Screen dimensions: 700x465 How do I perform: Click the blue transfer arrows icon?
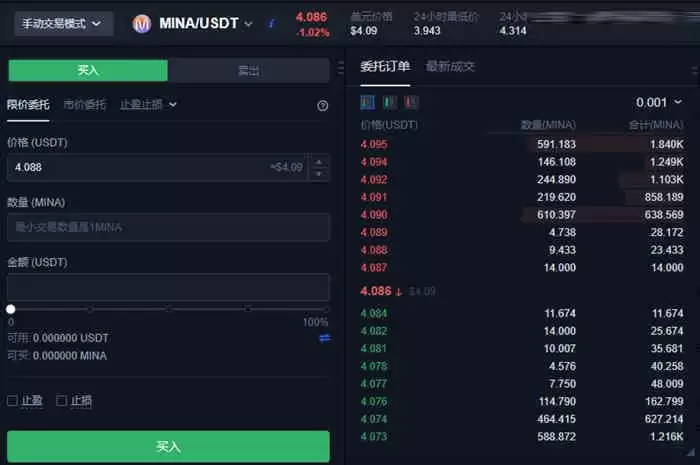(324, 338)
